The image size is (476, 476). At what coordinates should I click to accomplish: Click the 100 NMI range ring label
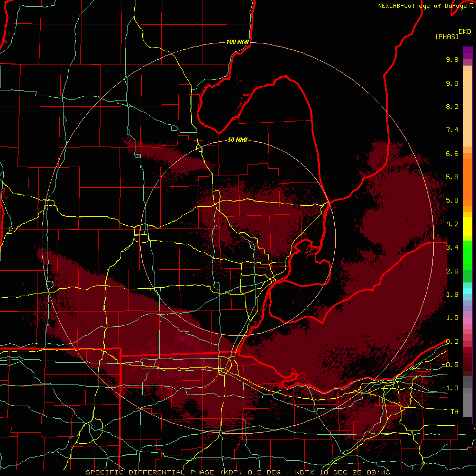coord(237,42)
